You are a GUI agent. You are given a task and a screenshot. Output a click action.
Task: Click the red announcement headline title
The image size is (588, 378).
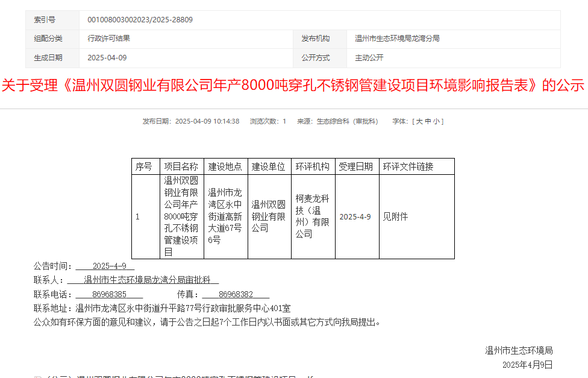(x=293, y=85)
